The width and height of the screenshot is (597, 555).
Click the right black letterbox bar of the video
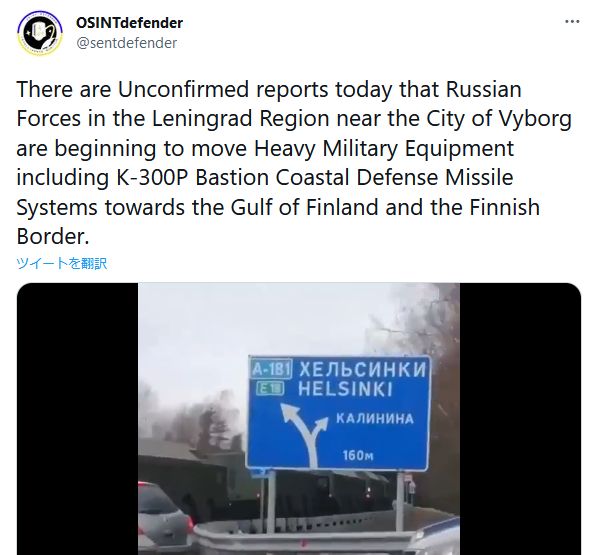(x=520, y=419)
